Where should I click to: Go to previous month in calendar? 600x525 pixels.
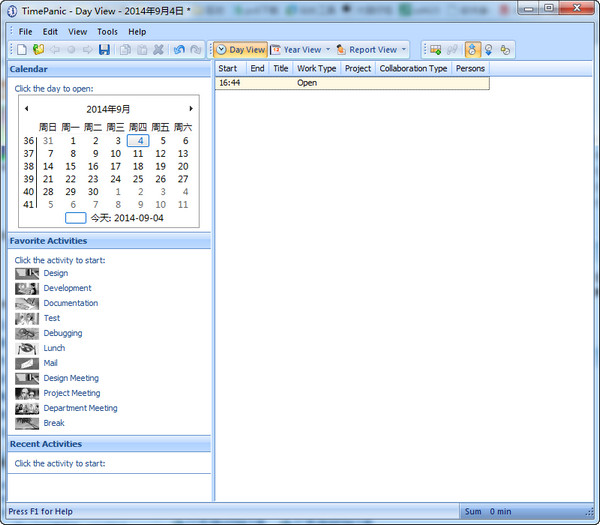[26, 108]
